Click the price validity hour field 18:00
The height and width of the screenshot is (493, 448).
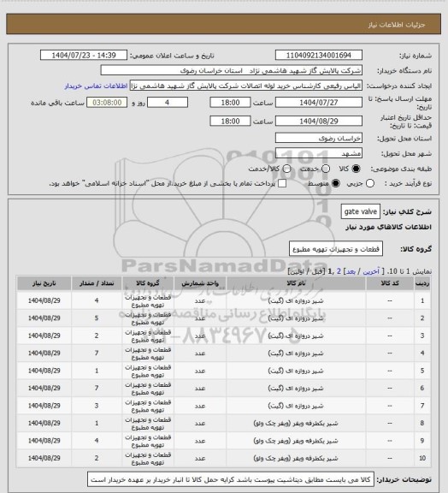point(230,121)
